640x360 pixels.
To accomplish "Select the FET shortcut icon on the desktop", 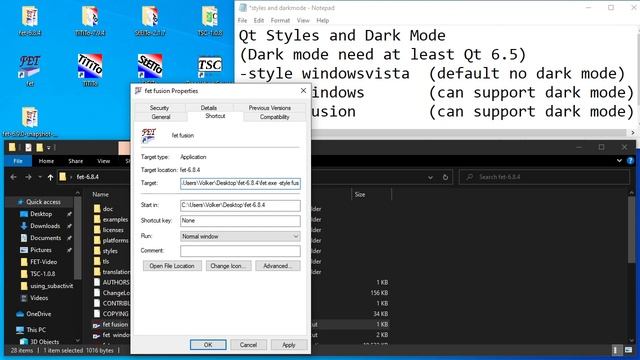I will tap(30, 70).
